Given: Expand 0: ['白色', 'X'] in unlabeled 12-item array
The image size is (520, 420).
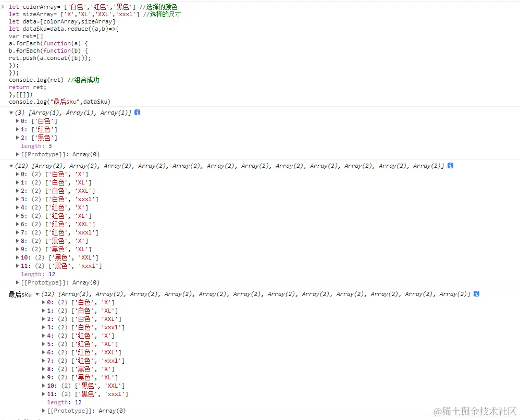Looking at the screenshot, I should pos(17,174).
